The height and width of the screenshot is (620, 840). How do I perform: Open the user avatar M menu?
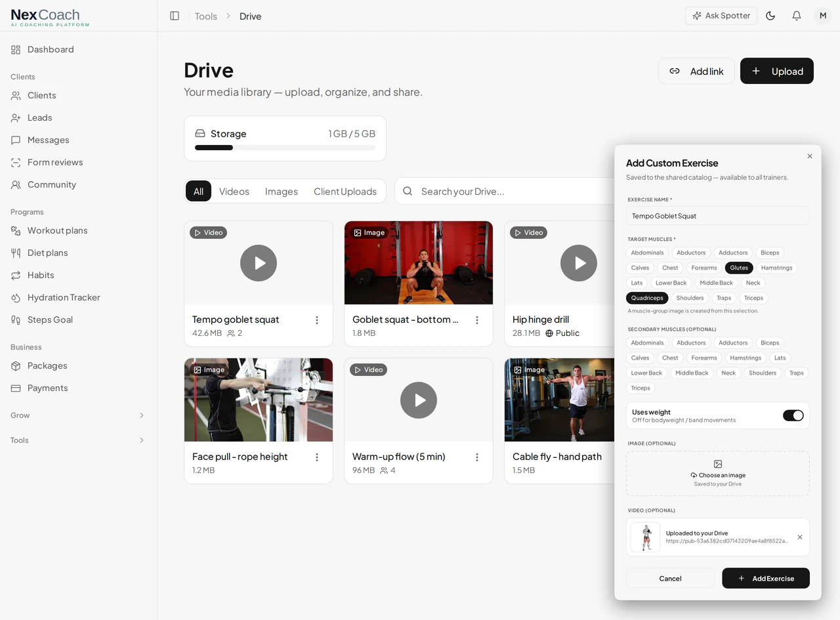tap(823, 16)
